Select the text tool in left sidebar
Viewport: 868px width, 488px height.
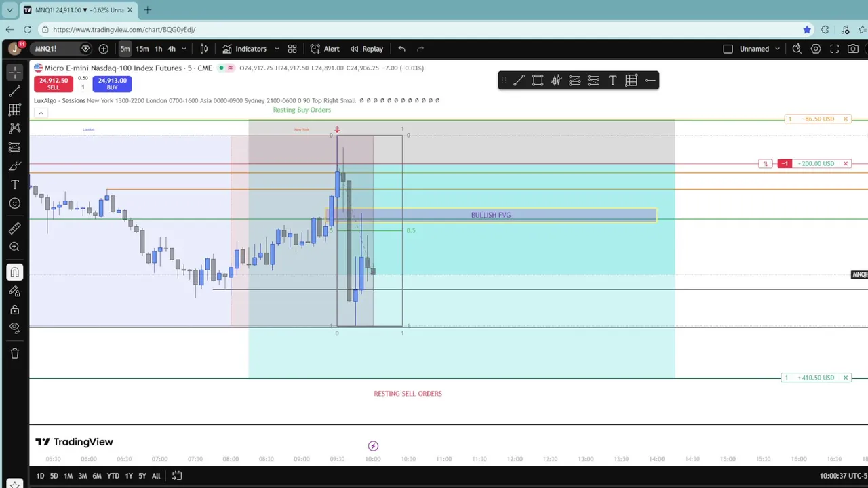coord(15,184)
